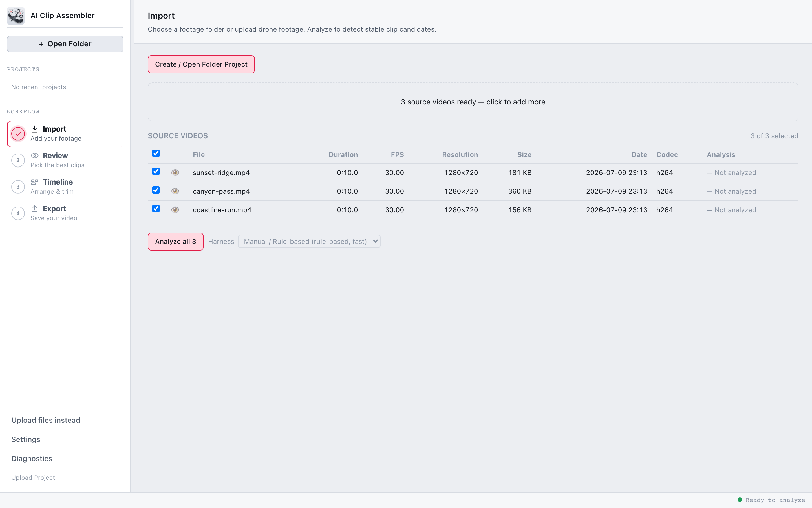Click the Codec column header
The image size is (812, 508).
pos(667,155)
